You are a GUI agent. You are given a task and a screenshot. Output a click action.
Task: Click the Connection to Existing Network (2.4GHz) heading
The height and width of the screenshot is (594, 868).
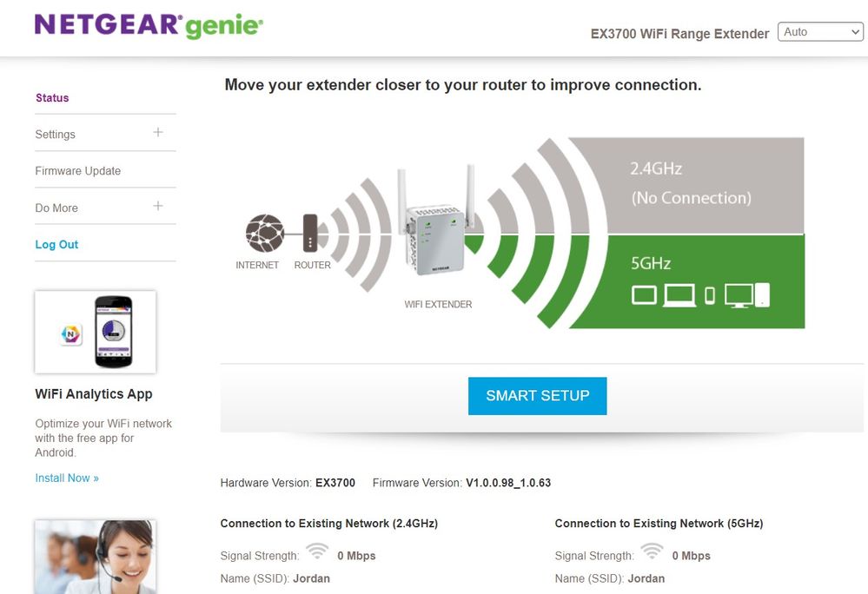pos(328,523)
